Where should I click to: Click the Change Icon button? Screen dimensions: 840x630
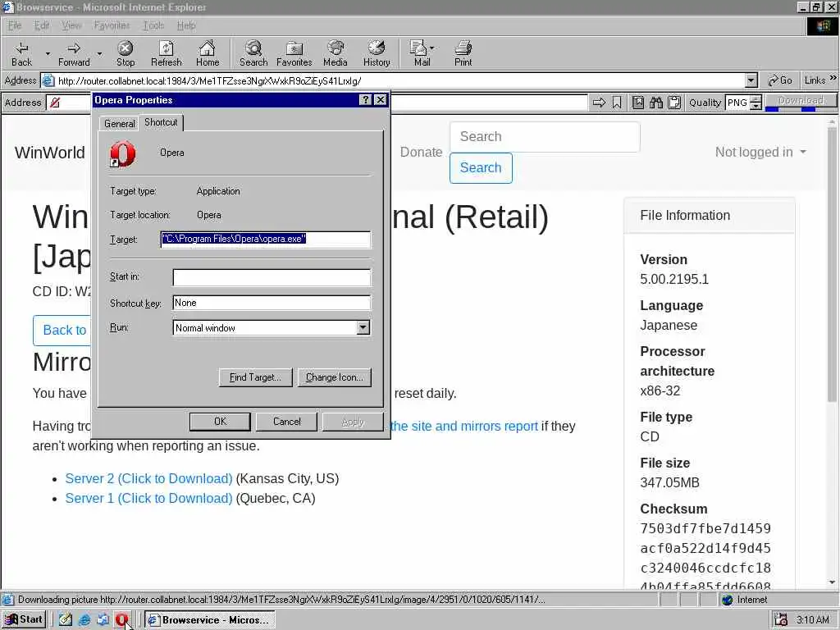[335, 377]
